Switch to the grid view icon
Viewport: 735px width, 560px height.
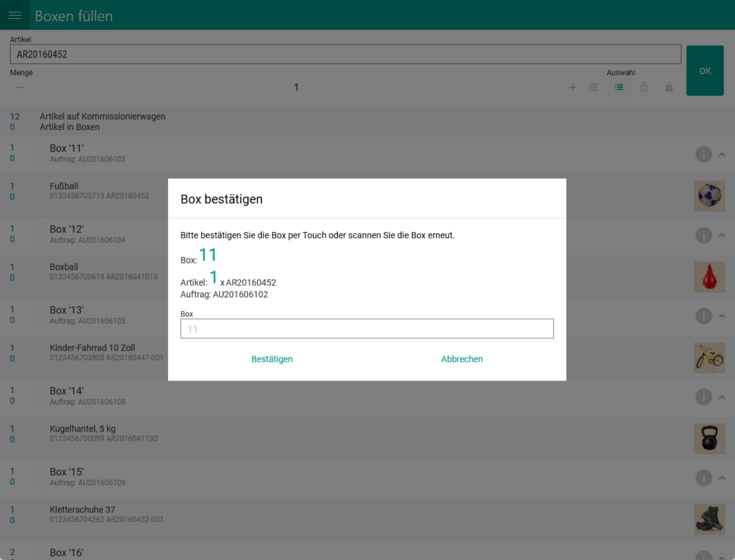[x=594, y=87]
